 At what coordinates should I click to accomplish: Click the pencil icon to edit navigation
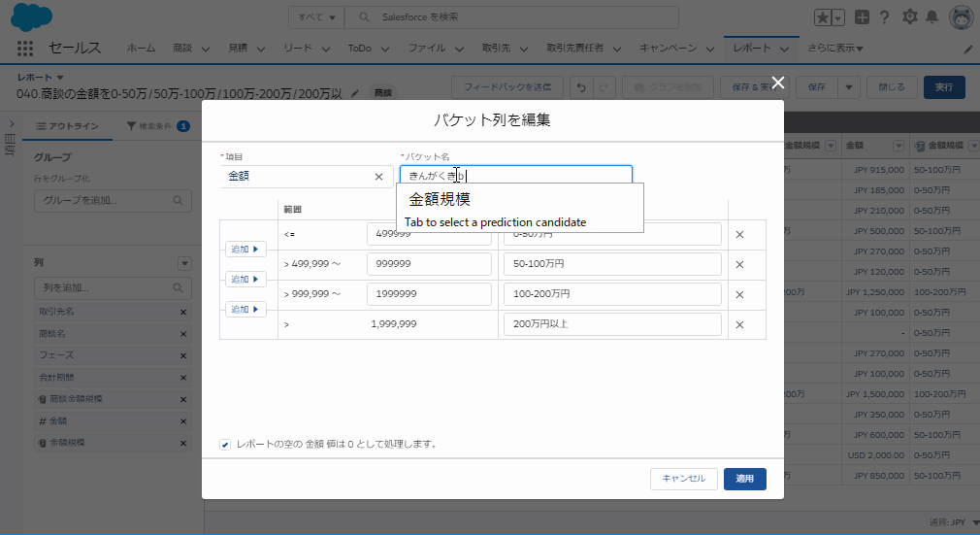point(968,49)
